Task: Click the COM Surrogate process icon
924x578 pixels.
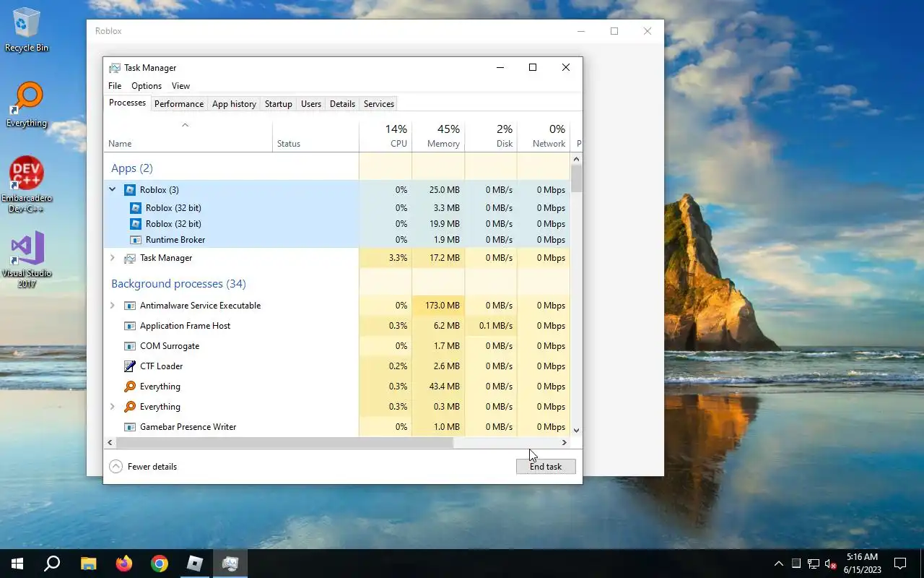Action: click(x=130, y=346)
